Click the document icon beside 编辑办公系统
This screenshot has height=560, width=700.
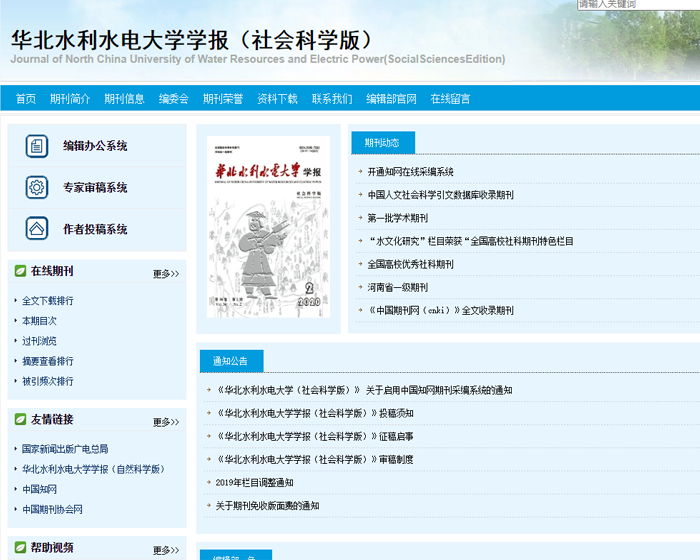tap(37, 146)
